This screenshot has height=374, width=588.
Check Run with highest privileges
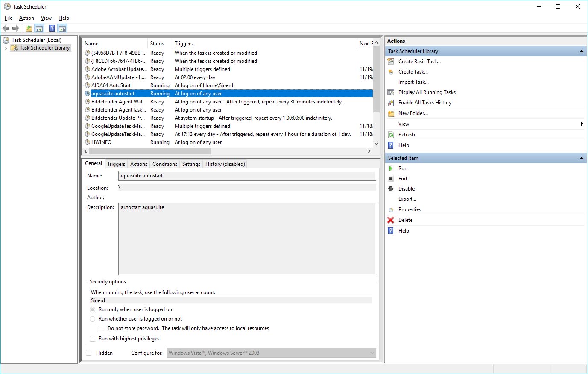(93, 339)
